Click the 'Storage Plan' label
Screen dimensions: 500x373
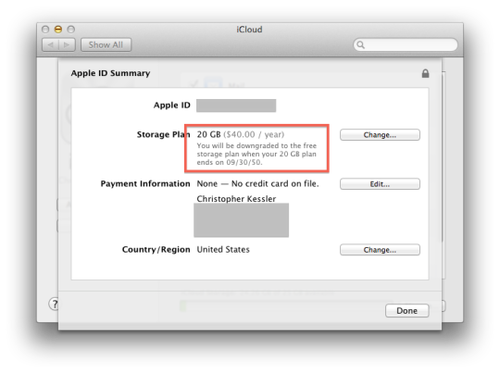[163, 135]
